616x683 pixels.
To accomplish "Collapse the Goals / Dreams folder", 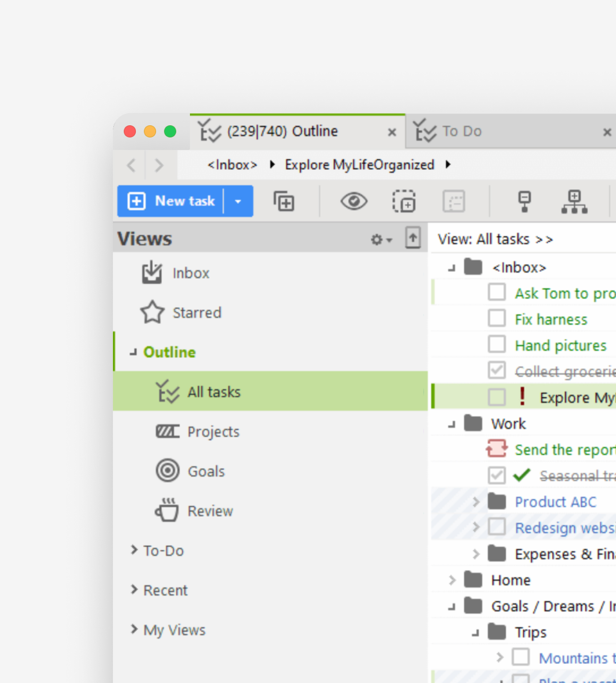I will pos(452,607).
